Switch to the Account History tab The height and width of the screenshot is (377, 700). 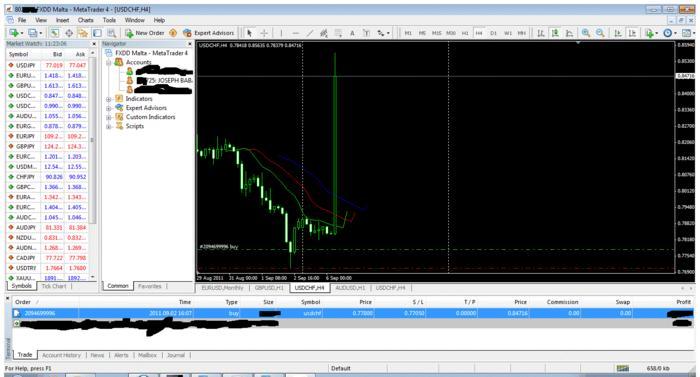61,355
